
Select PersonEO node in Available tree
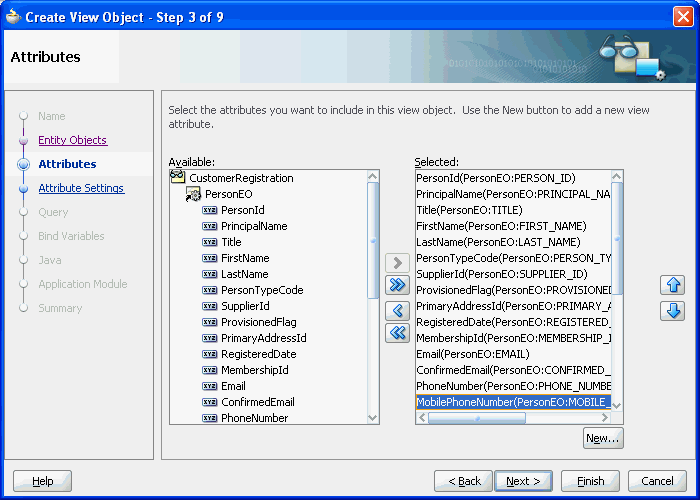pos(229,194)
